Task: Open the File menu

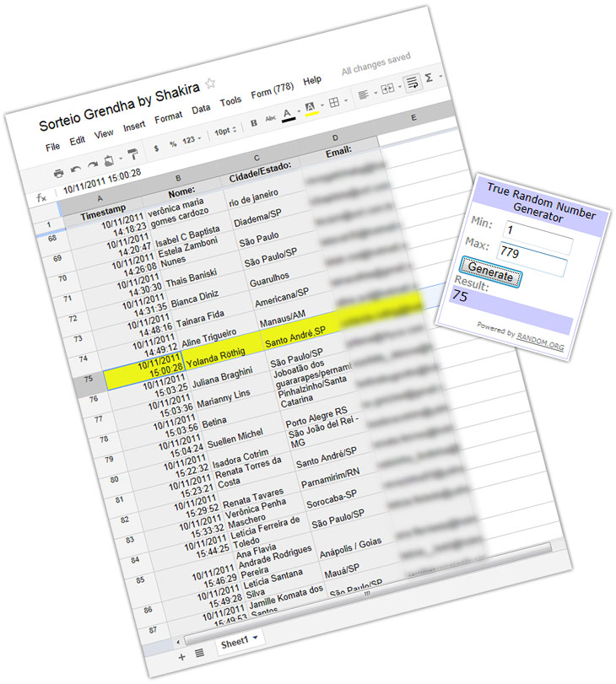Action: (x=52, y=147)
